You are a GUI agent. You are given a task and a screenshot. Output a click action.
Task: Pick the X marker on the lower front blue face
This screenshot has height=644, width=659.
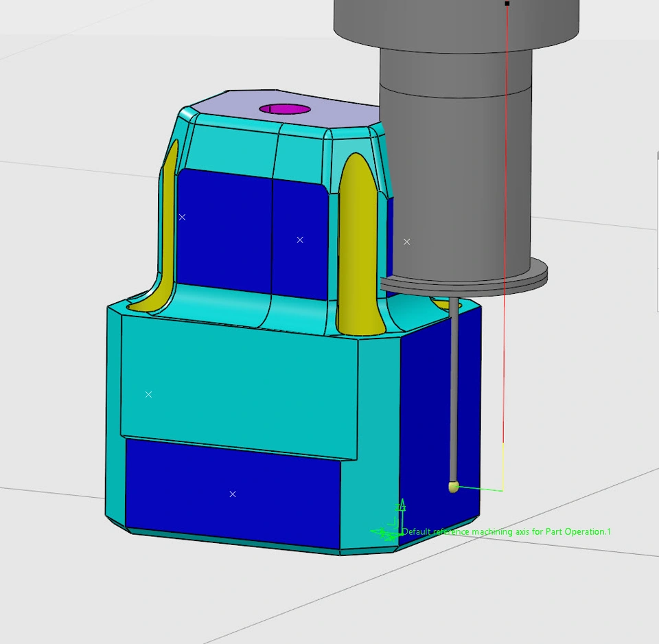(x=233, y=494)
